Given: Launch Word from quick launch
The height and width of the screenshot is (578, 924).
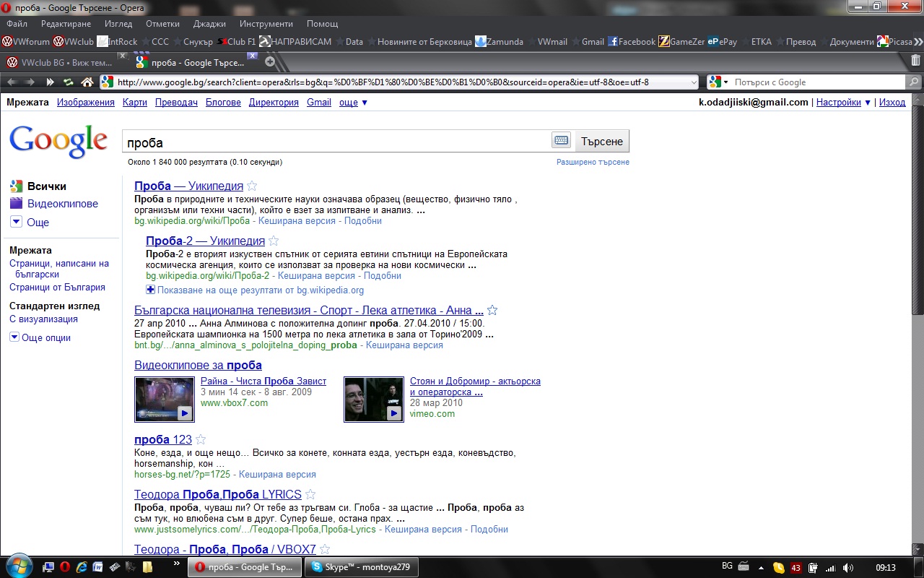Looking at the screenshot, I should 97,567.
